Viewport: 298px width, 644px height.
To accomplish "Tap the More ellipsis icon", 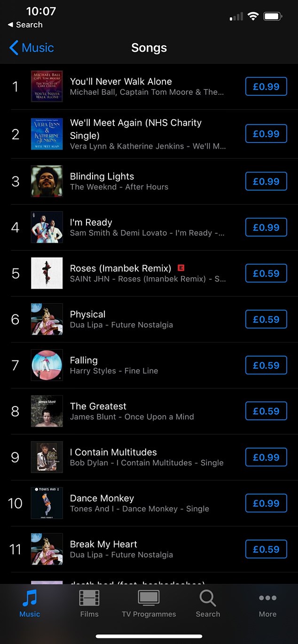I will pyautogui.click(x=267, y=598).
